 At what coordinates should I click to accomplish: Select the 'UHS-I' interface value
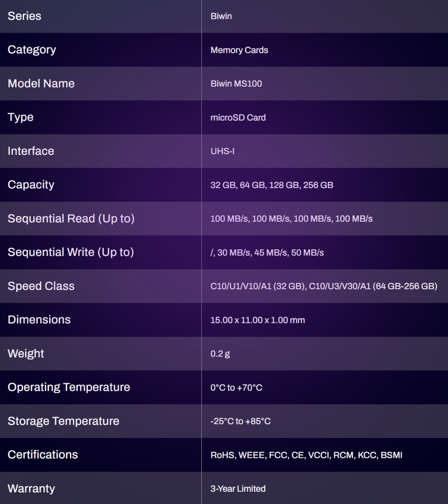pos(223,151)
